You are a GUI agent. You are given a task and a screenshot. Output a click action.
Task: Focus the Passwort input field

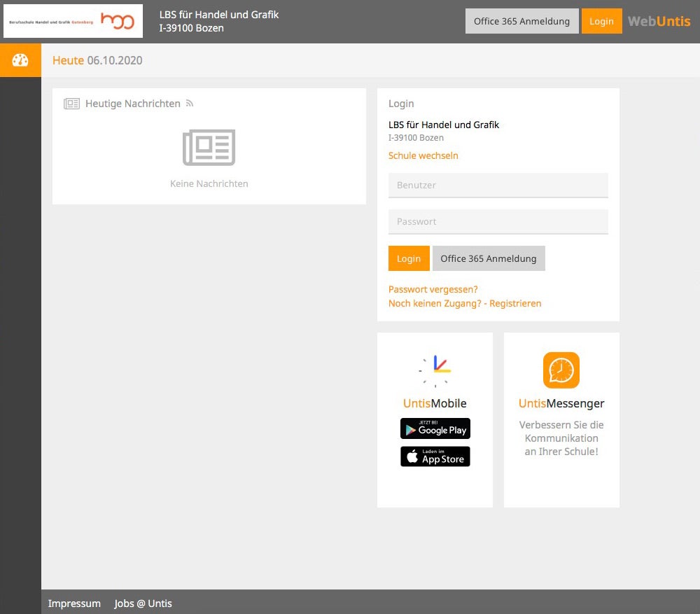pos(498,222)
